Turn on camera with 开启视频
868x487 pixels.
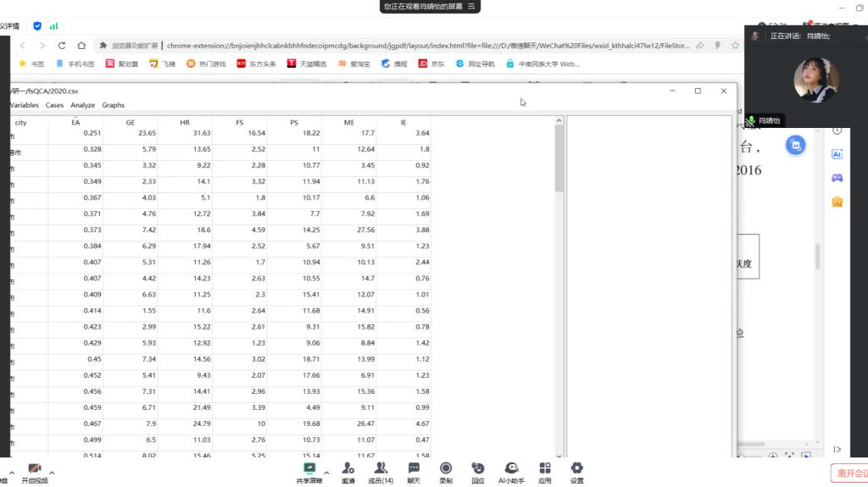click(34, 473)
